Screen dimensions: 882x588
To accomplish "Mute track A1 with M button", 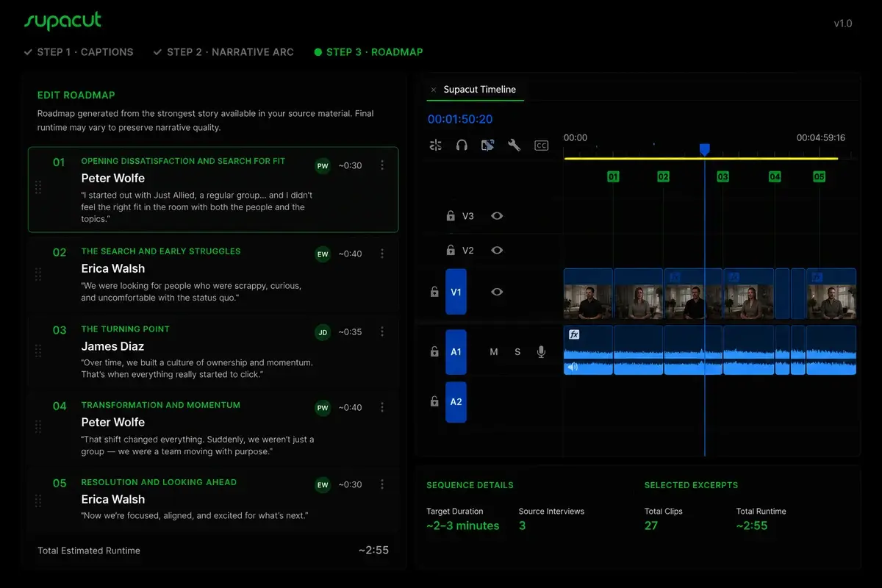I will click(494, 352).
